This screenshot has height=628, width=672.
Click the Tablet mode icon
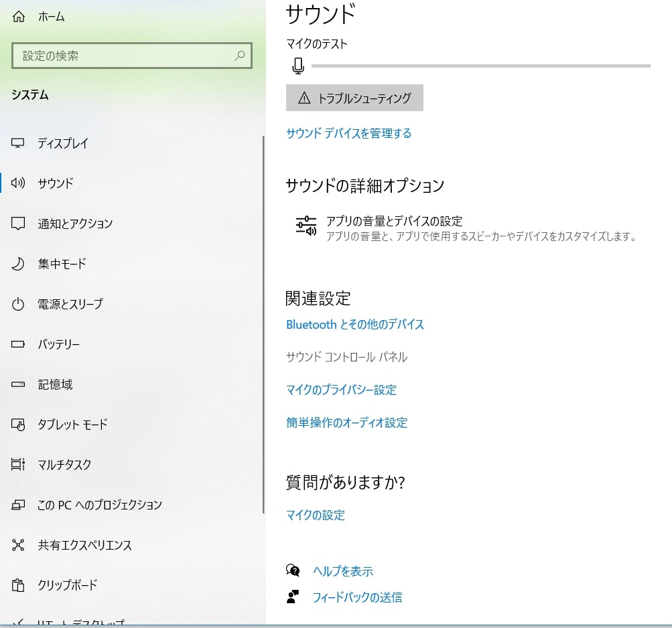point(17,424)
